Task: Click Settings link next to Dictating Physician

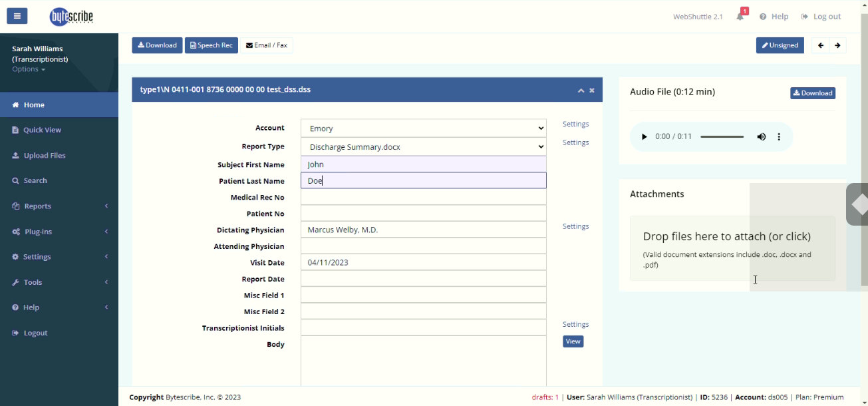Action: coord(575,226)
